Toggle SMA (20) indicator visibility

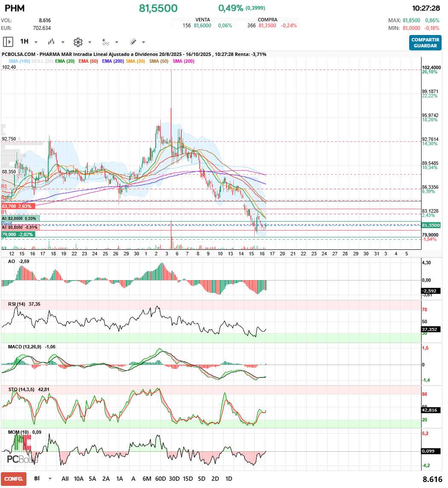[x=135, y=61]
